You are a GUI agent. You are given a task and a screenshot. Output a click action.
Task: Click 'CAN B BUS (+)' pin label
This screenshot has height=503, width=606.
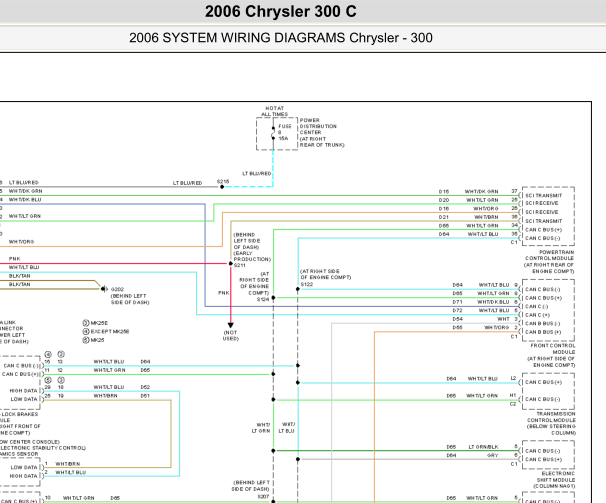tap(543, 332)
